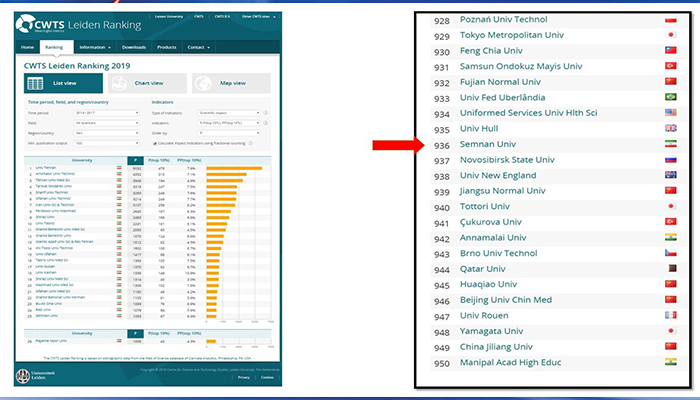Click Iran flag in row 936
The image size is (700, 400).
point(671,144)
